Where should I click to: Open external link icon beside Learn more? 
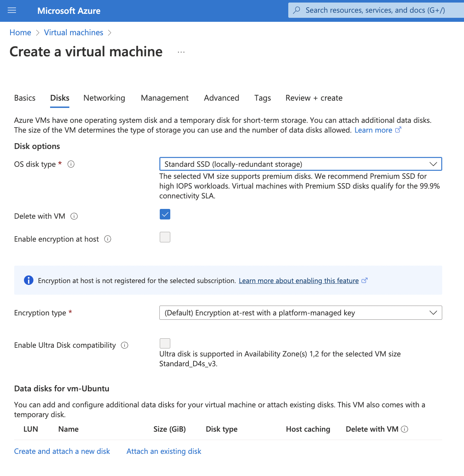[x=398, y=130]
